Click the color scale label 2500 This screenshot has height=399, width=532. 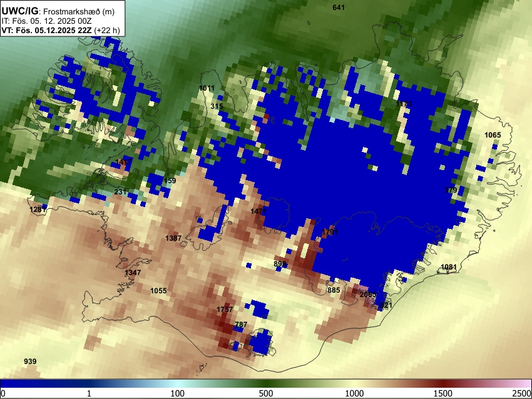(x=523, y=393)
